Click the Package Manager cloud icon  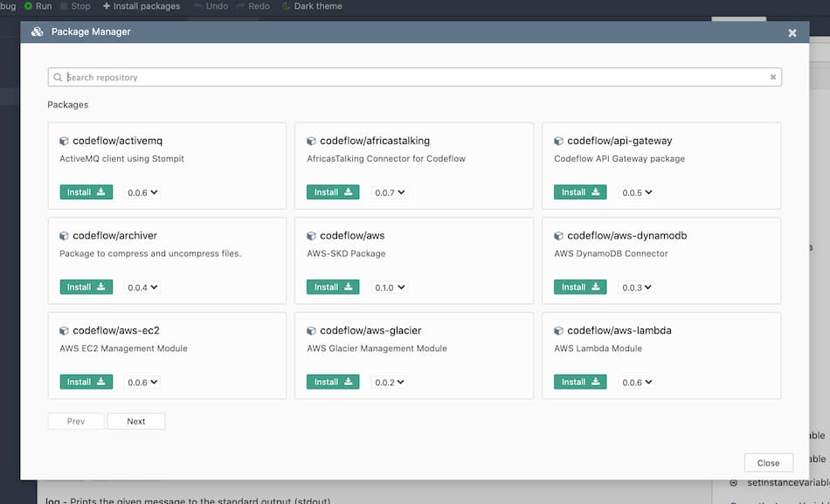(37, 32)
